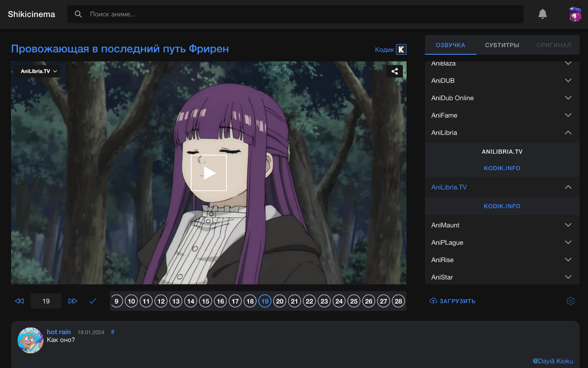Select episode 20

click(x=280, y=301)
